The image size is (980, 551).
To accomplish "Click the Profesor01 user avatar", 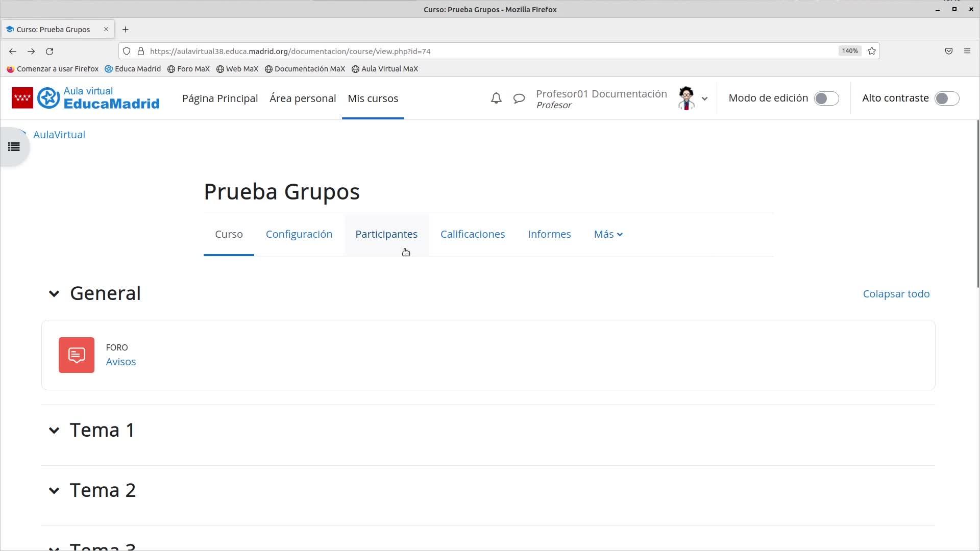I will 686,98.
